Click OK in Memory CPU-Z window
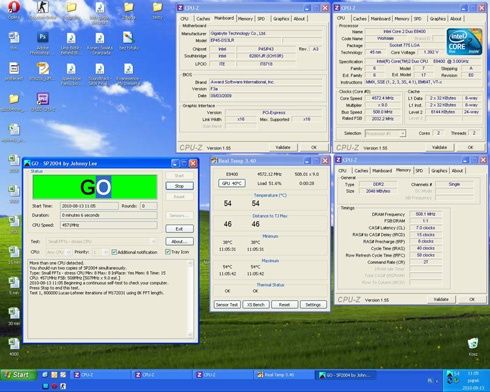490x392 pixels. tap(472, 299)
